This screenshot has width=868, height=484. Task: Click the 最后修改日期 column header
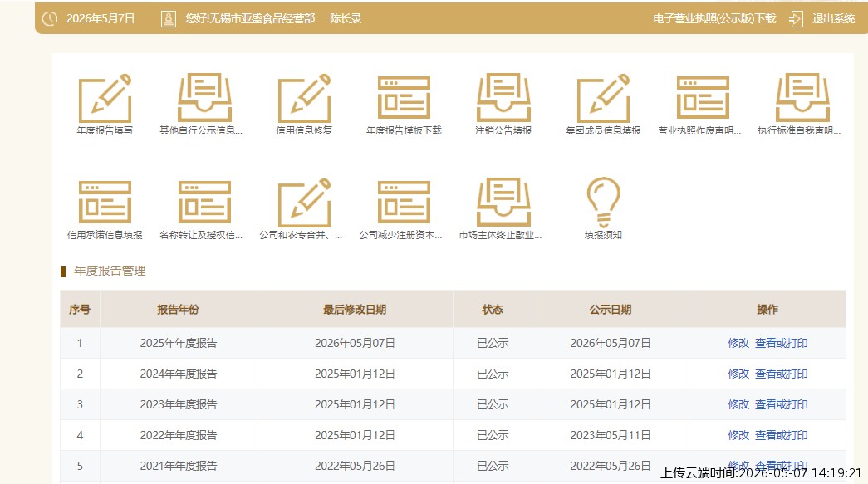355,309
